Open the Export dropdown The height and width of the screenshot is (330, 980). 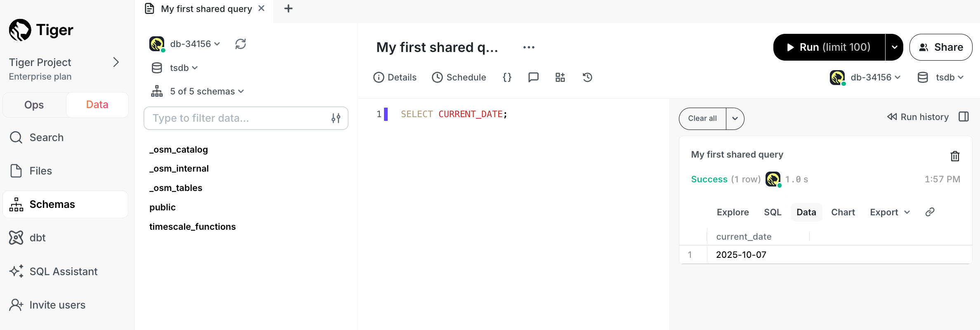pyautogui.click(x=890, y=212)
